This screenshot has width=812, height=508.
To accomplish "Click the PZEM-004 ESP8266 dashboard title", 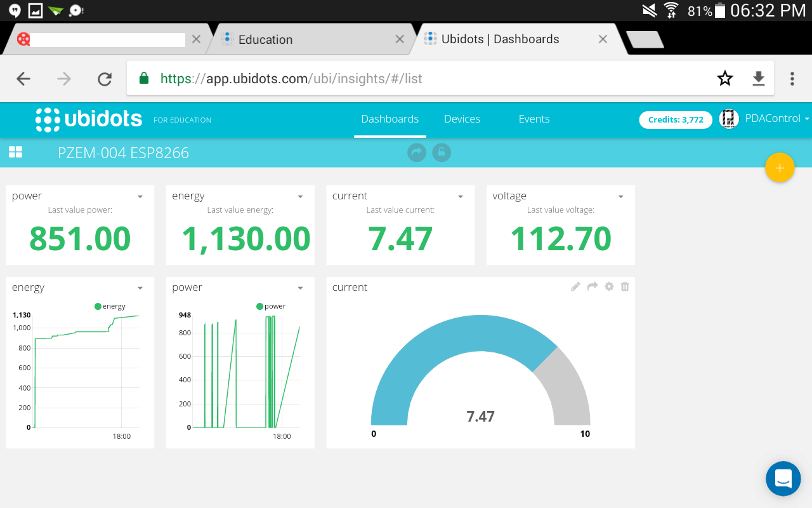I will coord(123,153).
